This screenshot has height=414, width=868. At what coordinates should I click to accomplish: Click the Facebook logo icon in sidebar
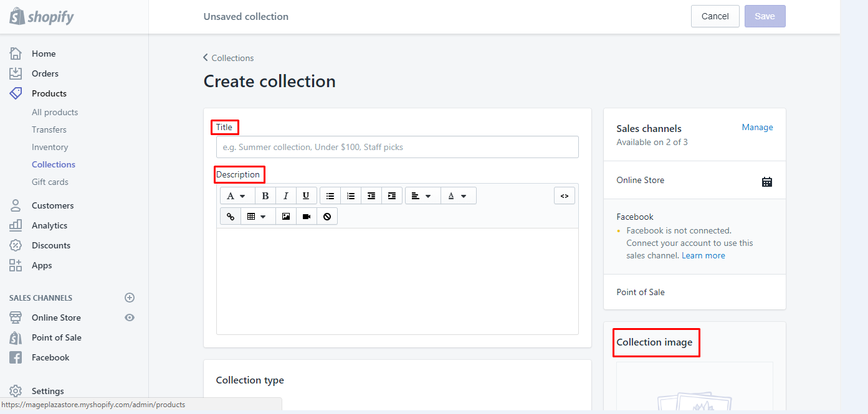(16, 357)
